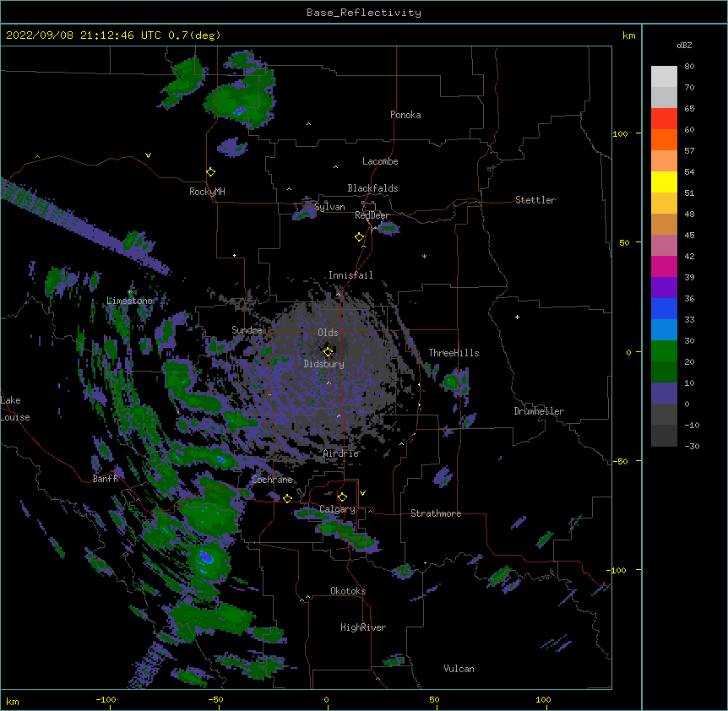728x711 pixels.
Task: Click the yellow radar site marker near Olds
Action: tap(328, 352)
